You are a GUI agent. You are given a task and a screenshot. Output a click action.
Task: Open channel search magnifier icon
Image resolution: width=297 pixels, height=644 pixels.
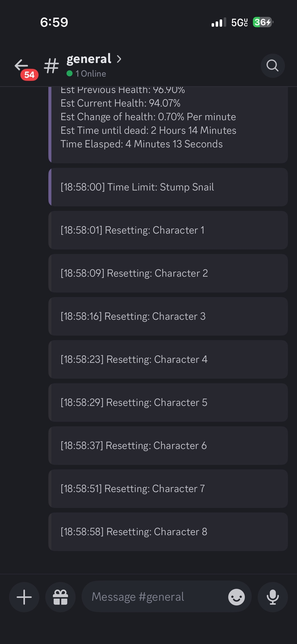(272, 66)
